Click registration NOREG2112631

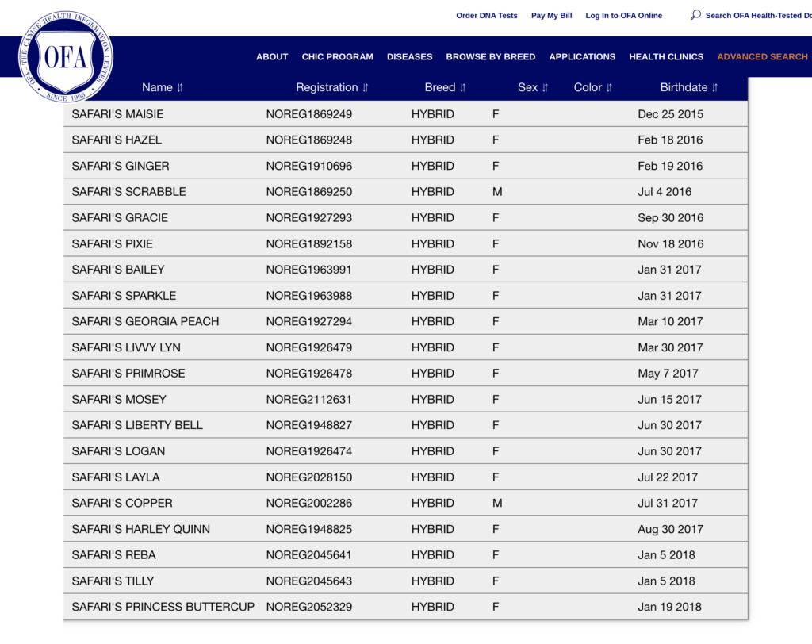click(309, 399)
